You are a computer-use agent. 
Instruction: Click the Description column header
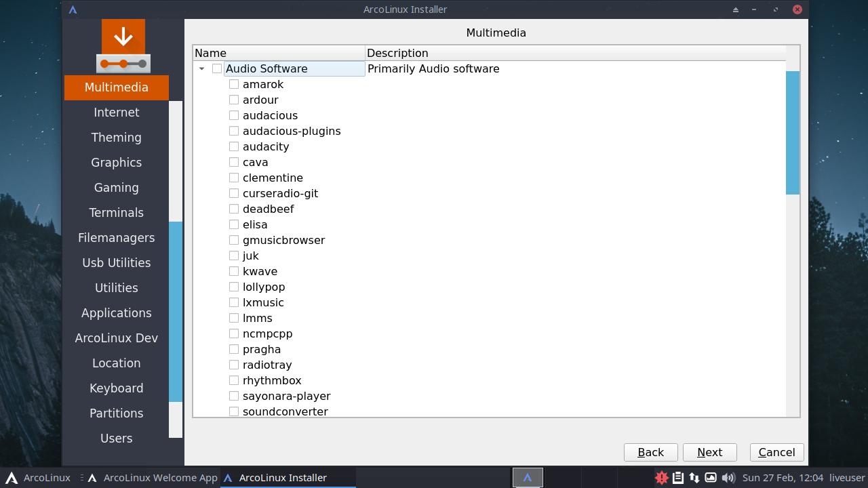pyautogui.click(x=575, y=53)
